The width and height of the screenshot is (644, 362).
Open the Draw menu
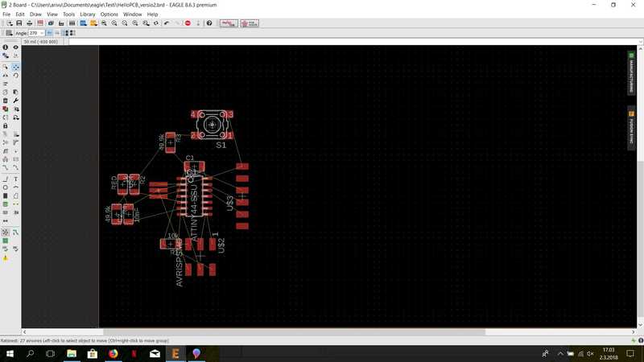coord(35,14)
